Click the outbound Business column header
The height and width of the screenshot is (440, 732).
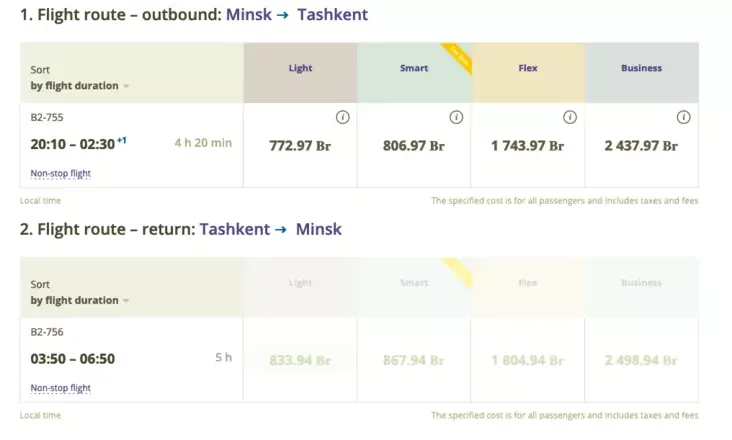641,73
